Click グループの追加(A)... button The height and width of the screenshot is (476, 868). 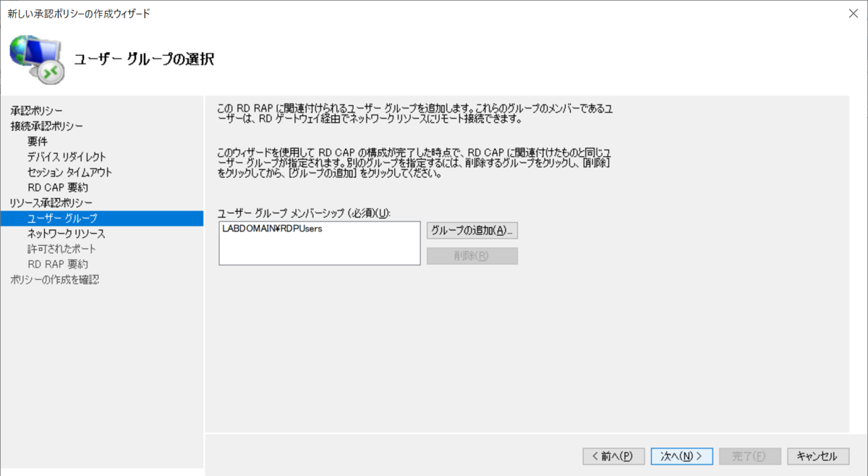[472, 231]
